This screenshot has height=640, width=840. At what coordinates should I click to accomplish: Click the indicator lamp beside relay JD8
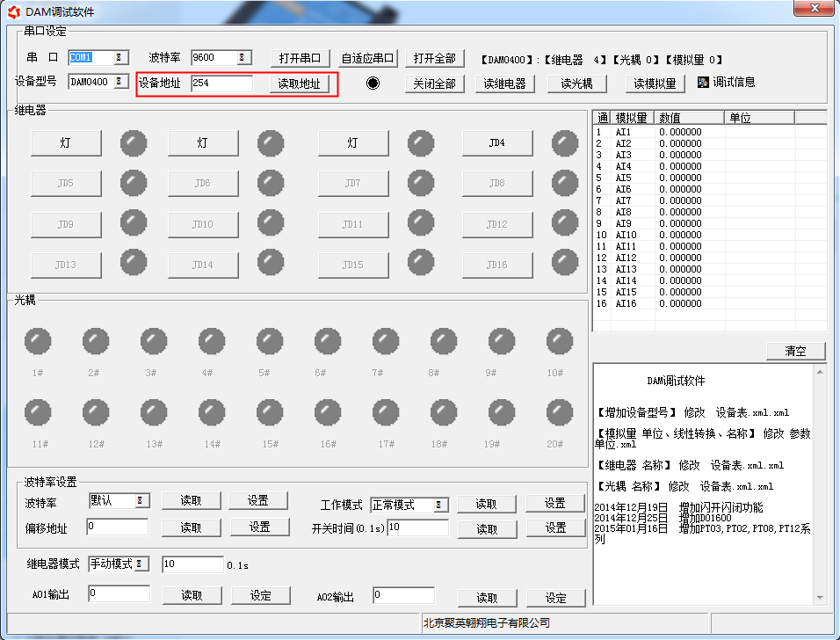pos(565,182)
